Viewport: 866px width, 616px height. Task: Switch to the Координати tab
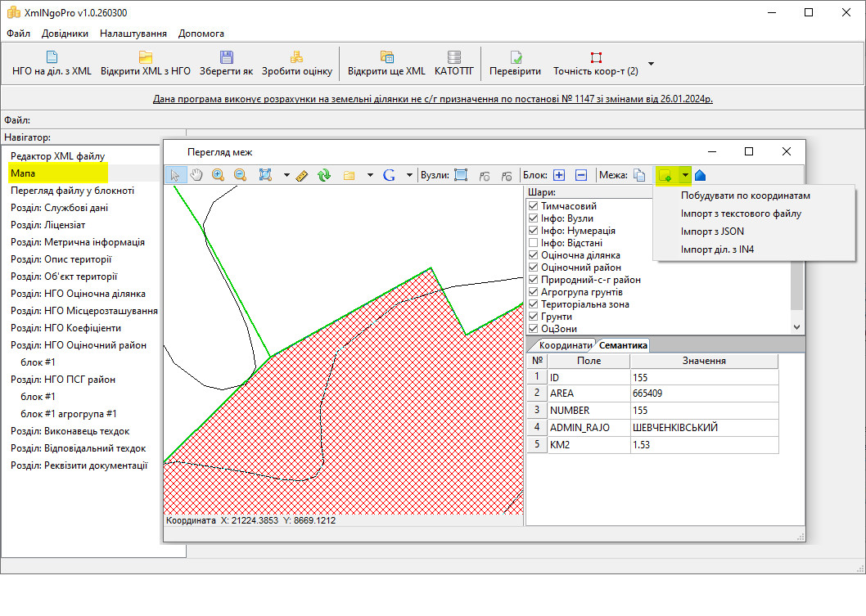[565, 345]
